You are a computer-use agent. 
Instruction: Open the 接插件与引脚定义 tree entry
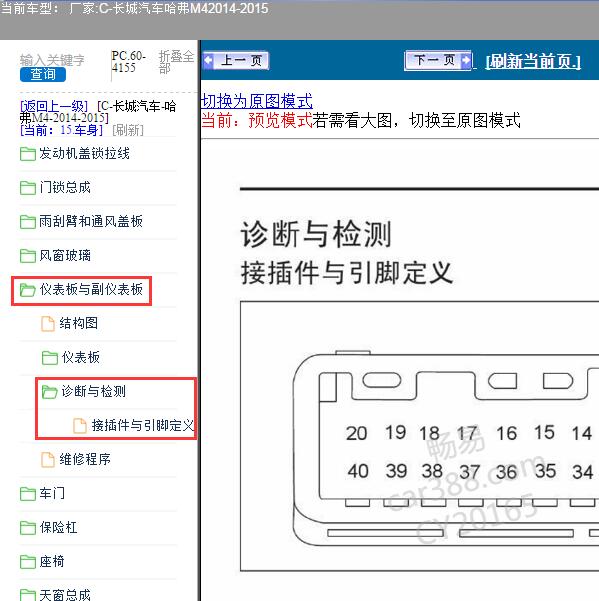143,425
